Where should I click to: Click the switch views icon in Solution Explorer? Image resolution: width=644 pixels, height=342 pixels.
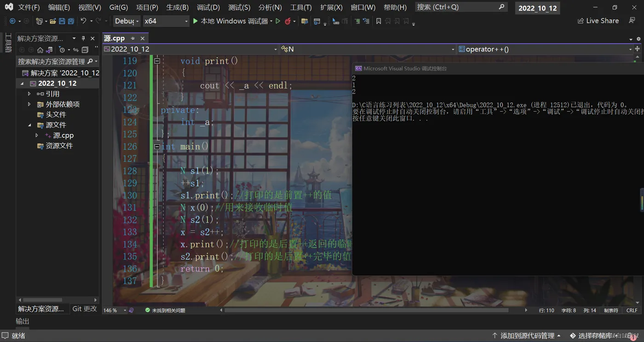tap(50, 50)
